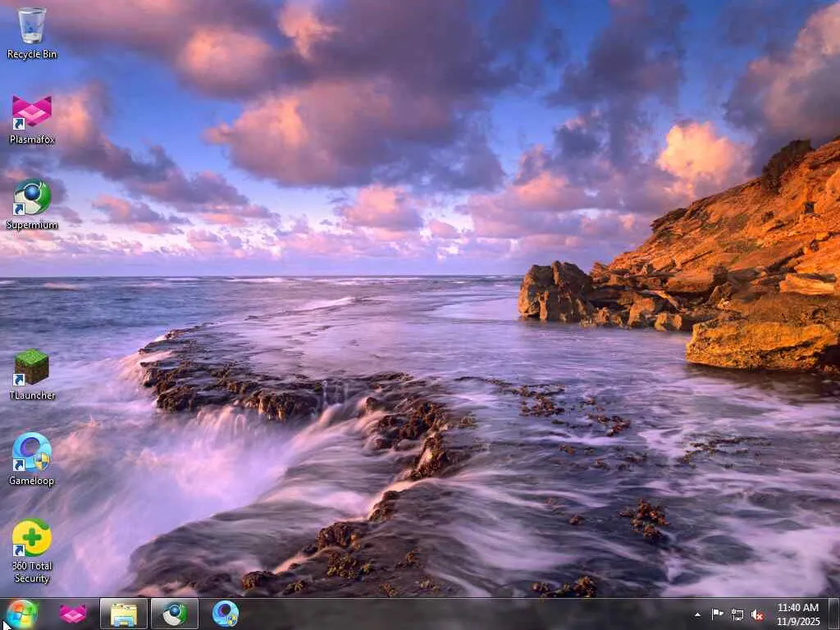Select the Supermium desktop shortcut
This screenshot has height=630, width=840.
[32, 204]
